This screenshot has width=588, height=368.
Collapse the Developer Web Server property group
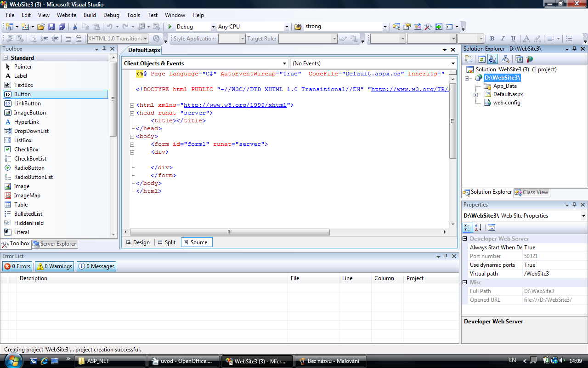coord(464,239)
